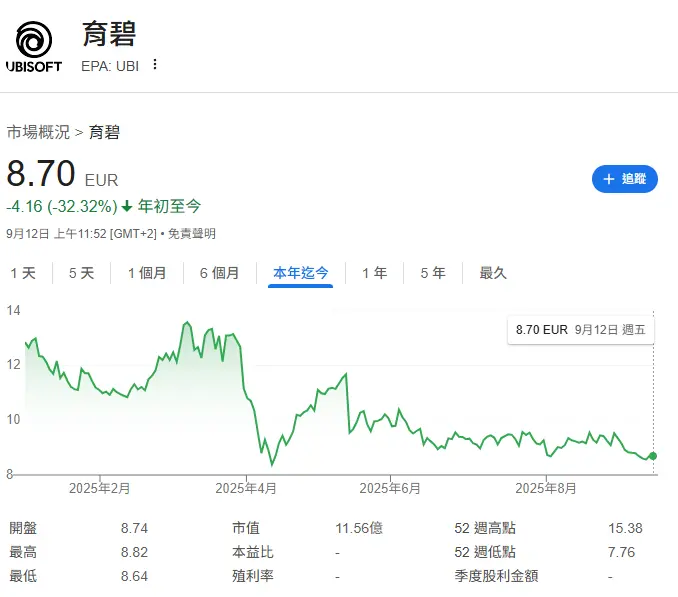The image size is (678, 597).
Task: Click the 14 y-axis label
Action: coord(13,310)
